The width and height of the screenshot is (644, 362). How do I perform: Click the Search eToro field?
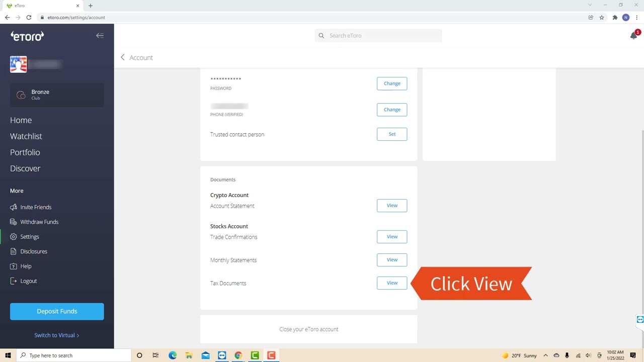point(378,36)
